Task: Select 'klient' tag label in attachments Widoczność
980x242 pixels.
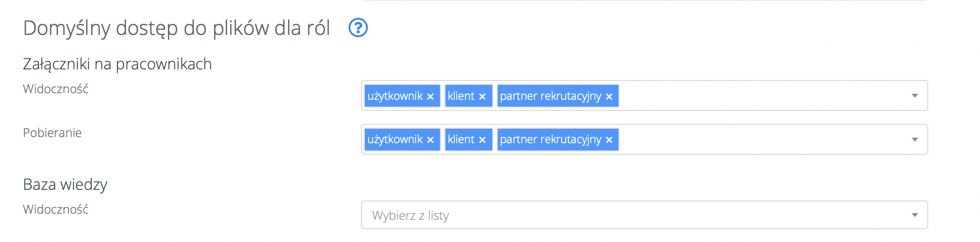Action: [461, 96]
